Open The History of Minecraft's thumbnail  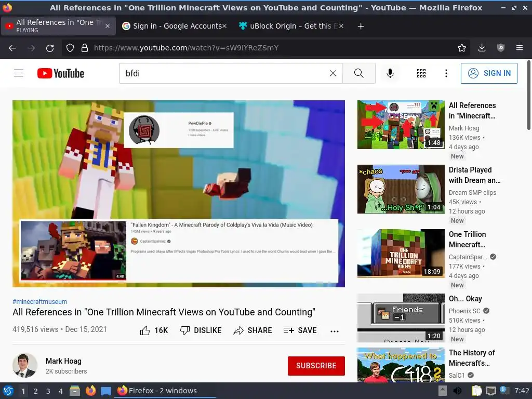(401, 365)
